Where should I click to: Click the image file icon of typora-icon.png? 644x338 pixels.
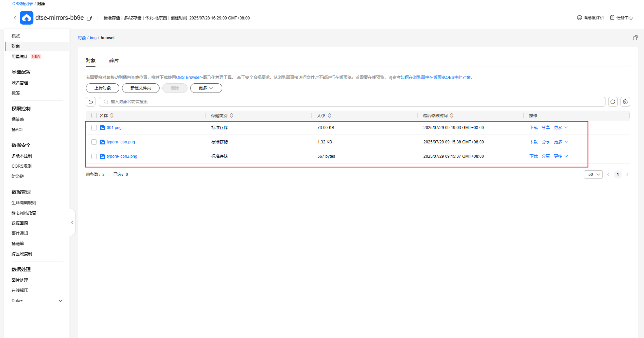103,142
